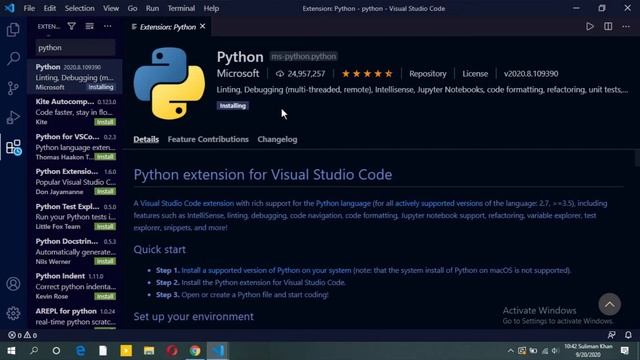Open the Terminal menu
This screenshot has width=640, height=360.
pyautogui.click(x=181, y=8)
